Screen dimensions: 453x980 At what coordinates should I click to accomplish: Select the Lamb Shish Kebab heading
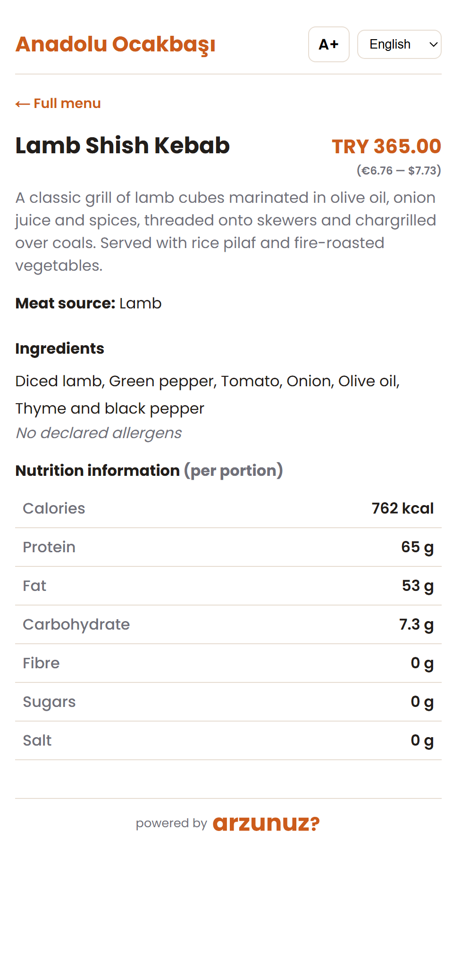[x=123, y=145]
